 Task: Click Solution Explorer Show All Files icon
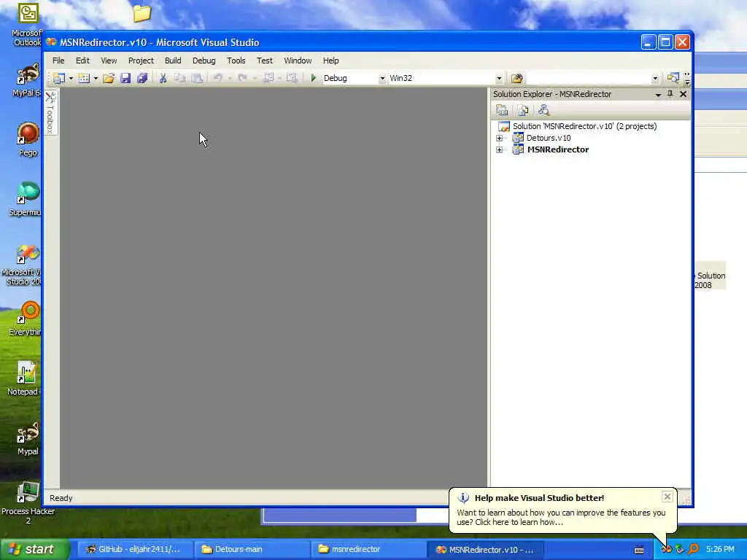click(522, 111)
